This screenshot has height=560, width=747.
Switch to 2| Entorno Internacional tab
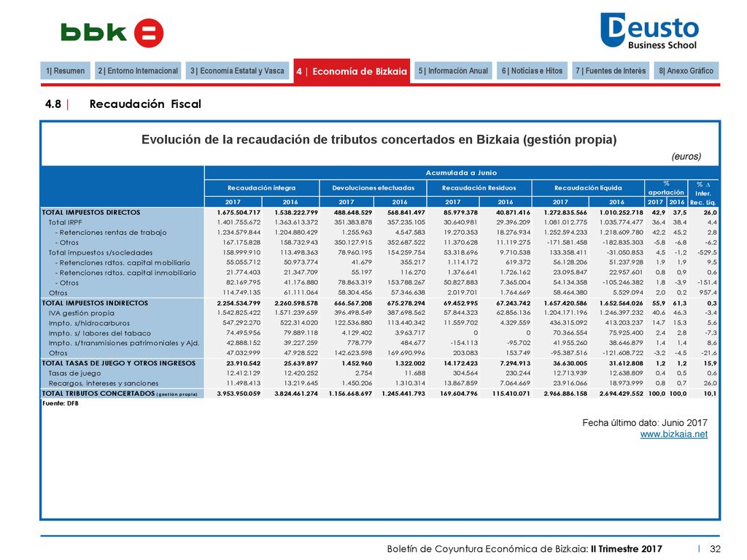point(138,71)
